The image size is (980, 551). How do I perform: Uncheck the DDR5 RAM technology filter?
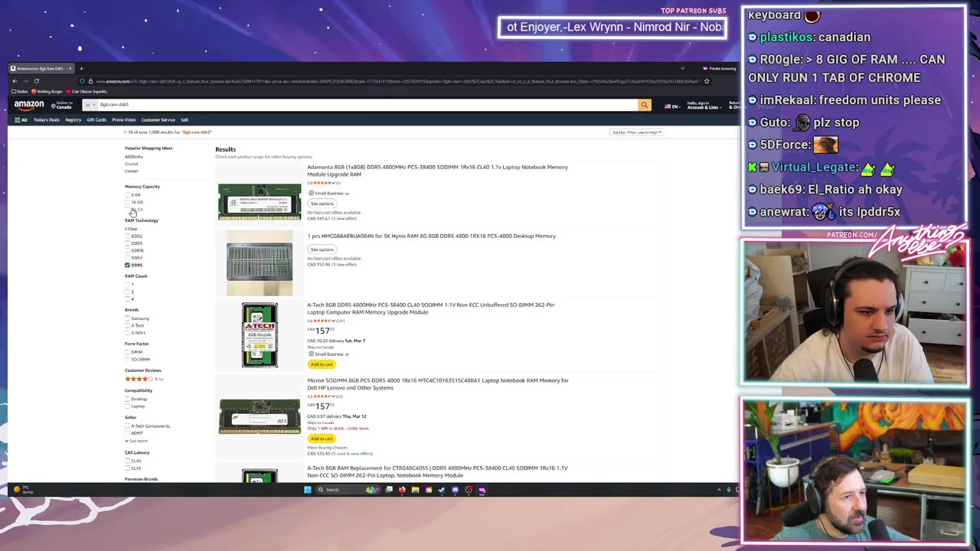pyautogui.click(x=127, y=265)
